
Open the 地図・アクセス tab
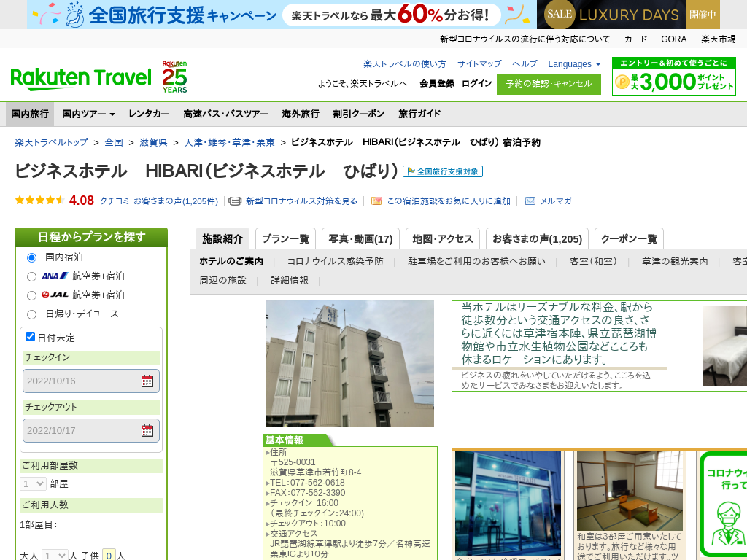(443, 238)
